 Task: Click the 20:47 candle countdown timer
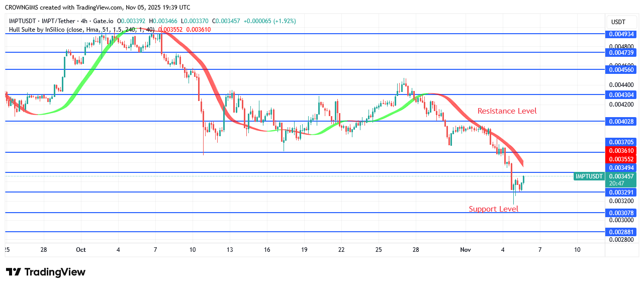616,184
